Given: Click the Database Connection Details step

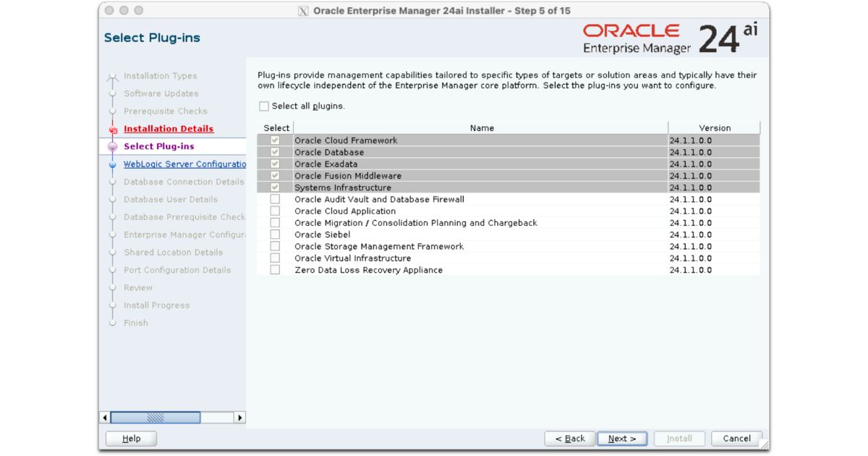Looking at the screenshot, I should (184, 182).
